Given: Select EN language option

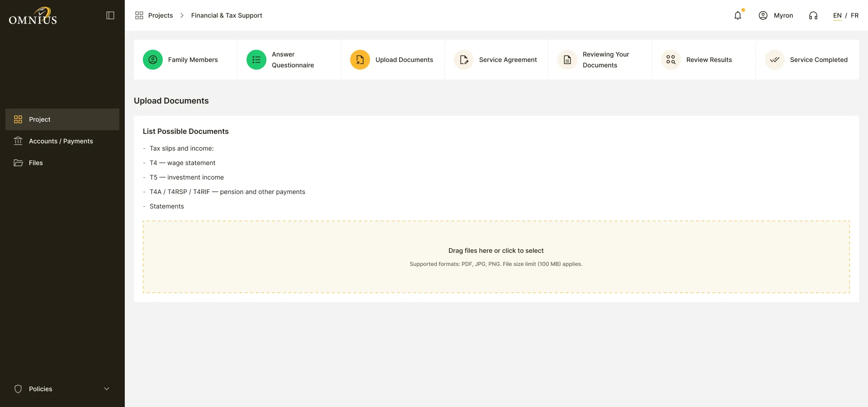Looking at the screenshot, I should (x=837, y=15).
